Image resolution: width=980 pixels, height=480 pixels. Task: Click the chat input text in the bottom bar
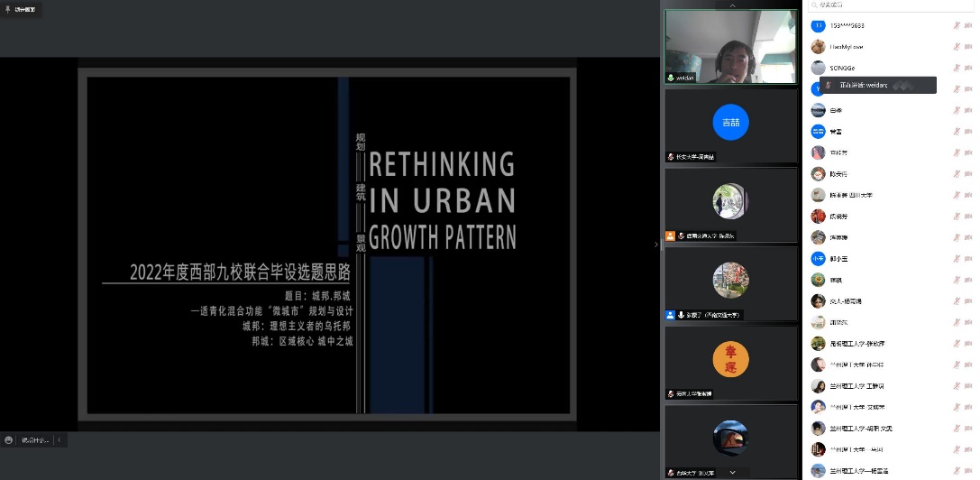[x=34, y=440]
